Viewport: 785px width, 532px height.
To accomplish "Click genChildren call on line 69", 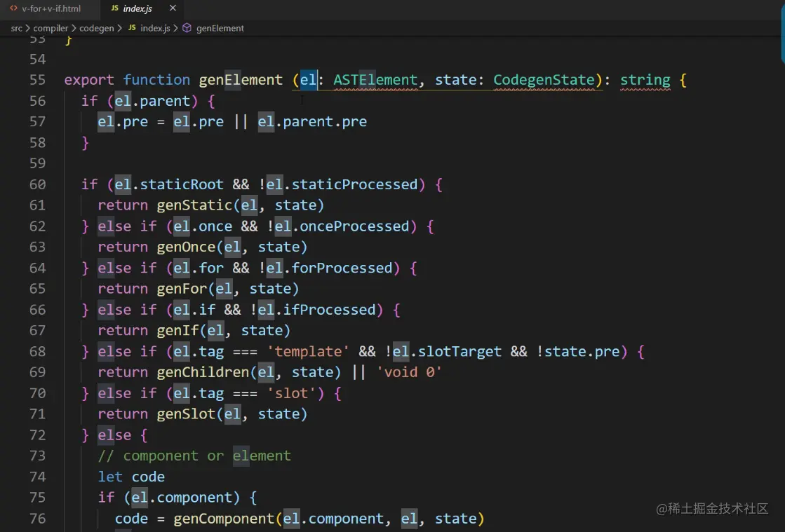I will (203, 372).
